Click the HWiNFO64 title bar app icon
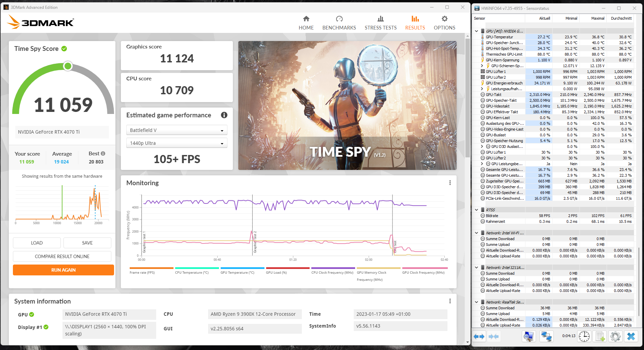This screenshot has height=350, width=644. 477,8
